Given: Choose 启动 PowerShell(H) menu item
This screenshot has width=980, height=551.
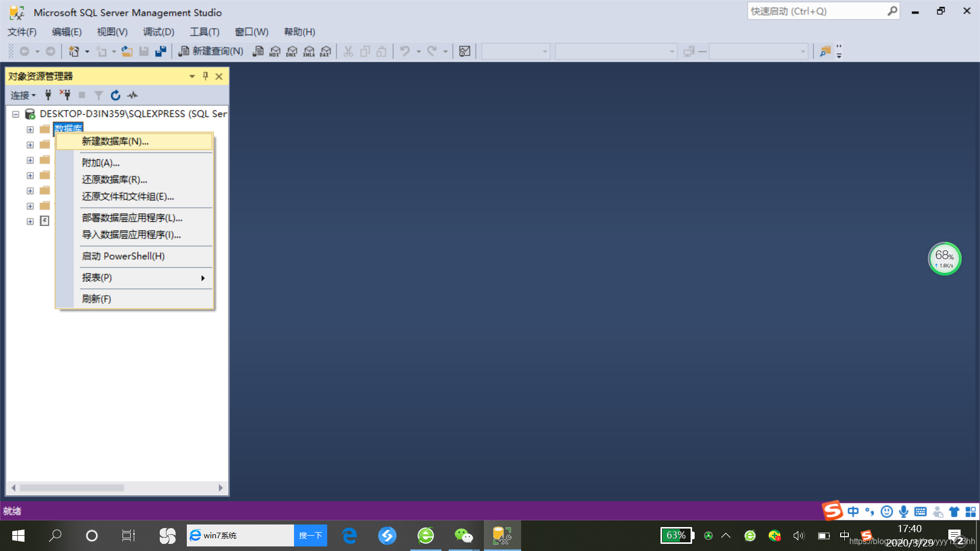Looking at the screenshot, I should tap(134, 256).
